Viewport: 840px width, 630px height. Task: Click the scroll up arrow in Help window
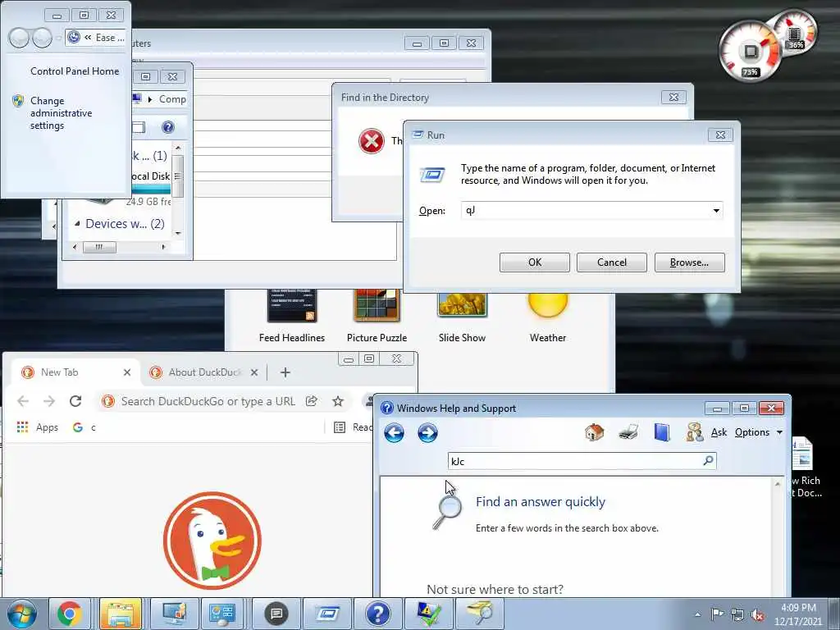coord(778,484)
